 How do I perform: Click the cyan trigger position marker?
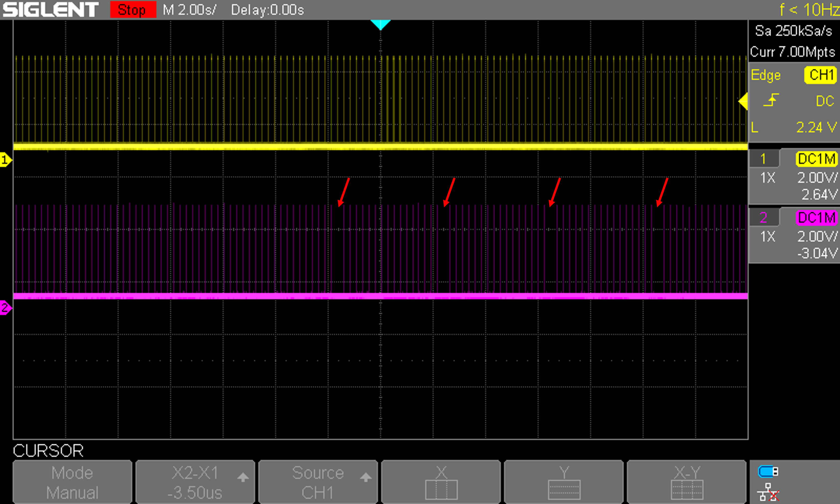click(x=380, y=25)
